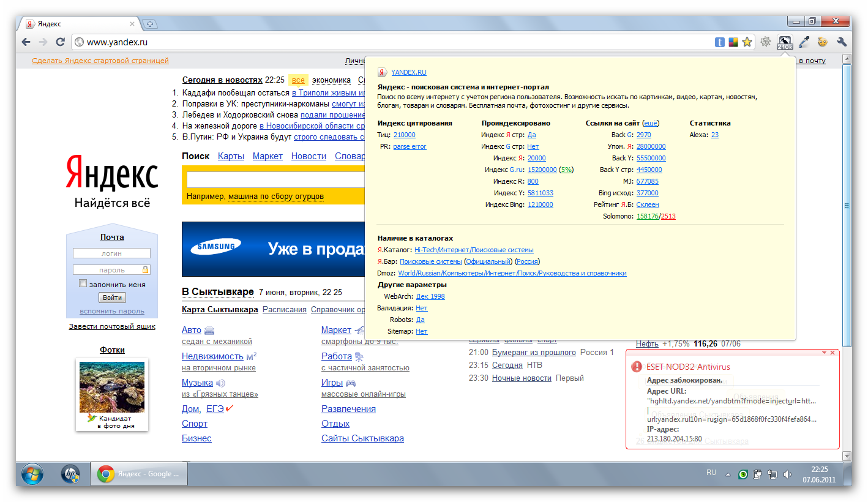
Task: Switch to the 'экономика' news tab
Action: pyautogui.click(x=331, y=80)
